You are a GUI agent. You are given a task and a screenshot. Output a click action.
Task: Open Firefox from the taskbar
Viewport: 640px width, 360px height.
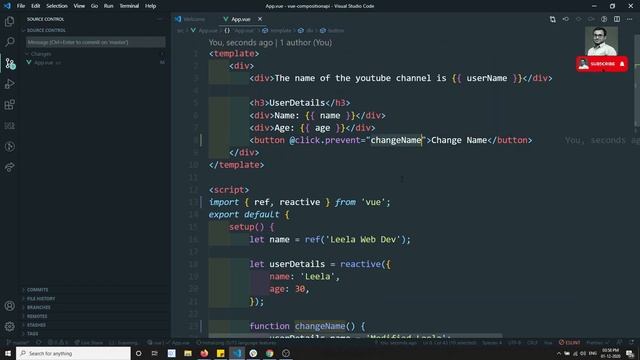tap(204, 353)
